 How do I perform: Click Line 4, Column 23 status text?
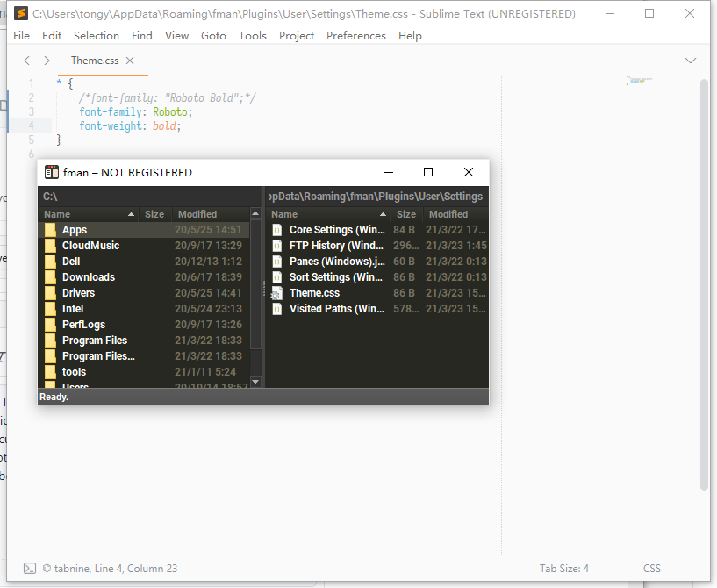click(x=136, y=569)
